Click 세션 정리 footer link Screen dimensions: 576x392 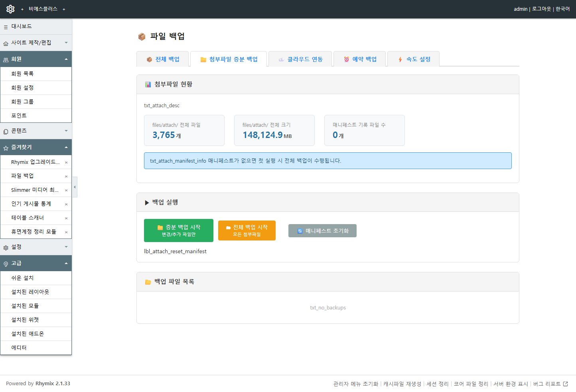coord(438,384)
